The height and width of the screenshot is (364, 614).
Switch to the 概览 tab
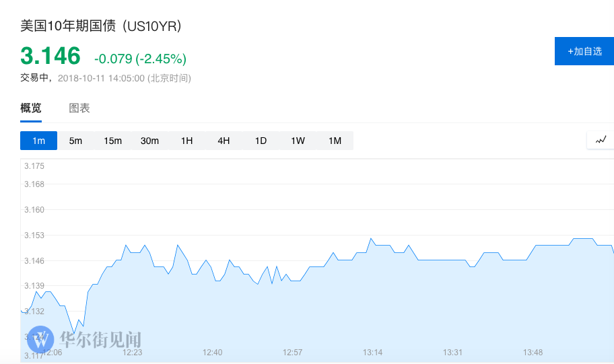click(31, 108)
